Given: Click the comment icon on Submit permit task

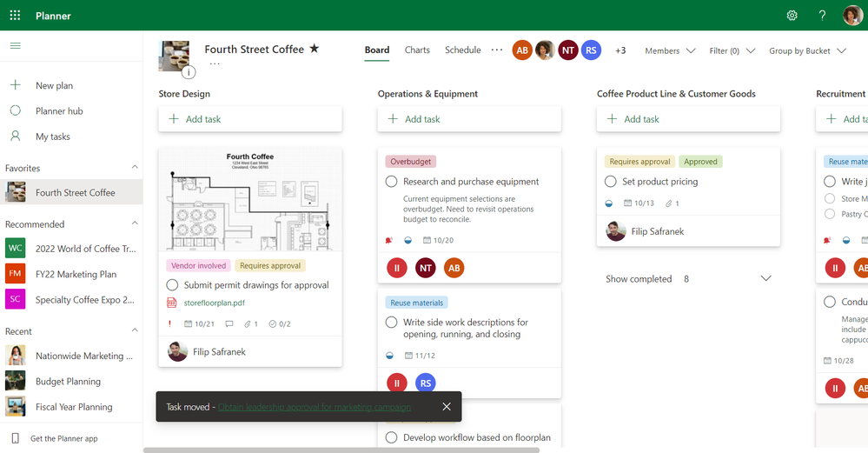Looking at the screenshot, I should (229, 324).
